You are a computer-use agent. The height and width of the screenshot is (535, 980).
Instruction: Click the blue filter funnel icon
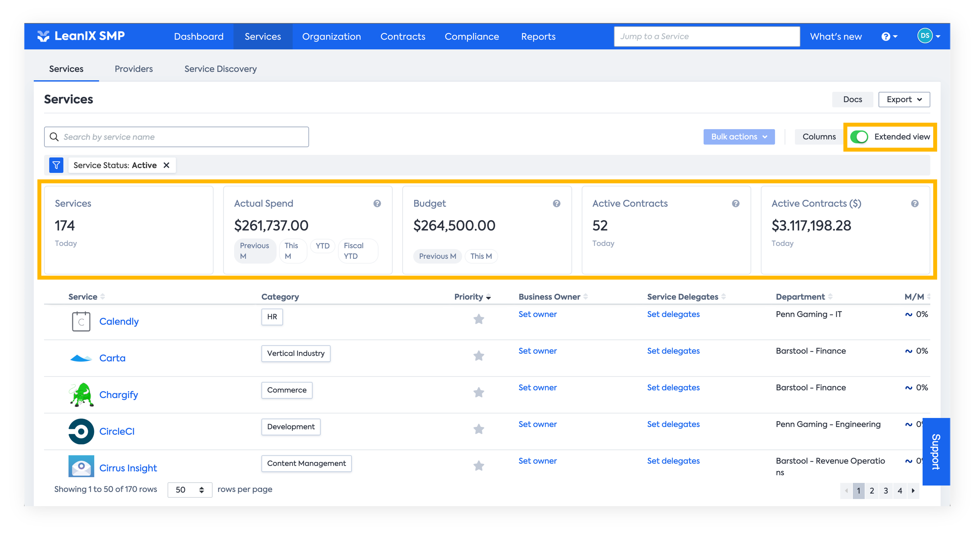coord(56,165)
